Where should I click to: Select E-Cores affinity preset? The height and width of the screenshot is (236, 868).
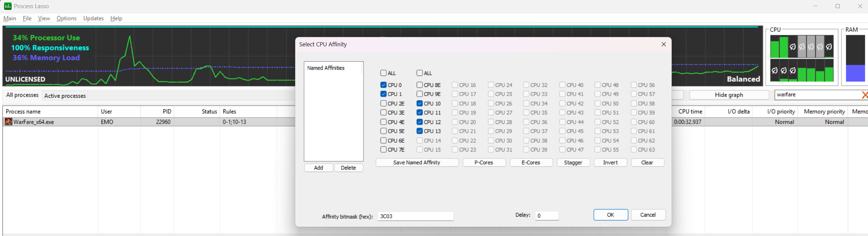tap(531, 162)
